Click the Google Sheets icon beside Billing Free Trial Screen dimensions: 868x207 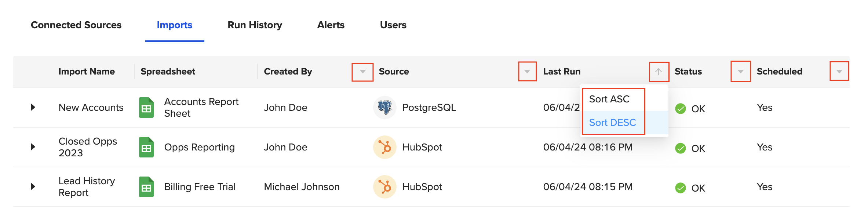click(x=146, y=187)
